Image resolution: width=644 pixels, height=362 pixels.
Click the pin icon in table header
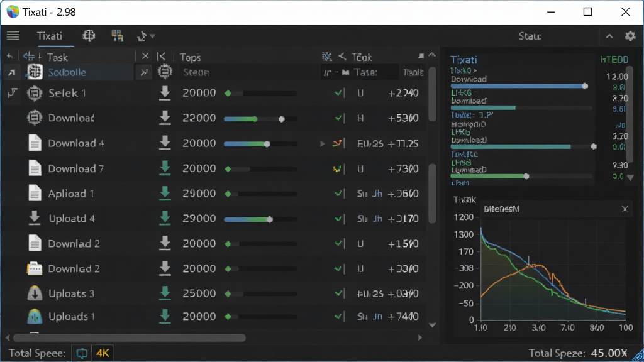(x=421, y=56)
